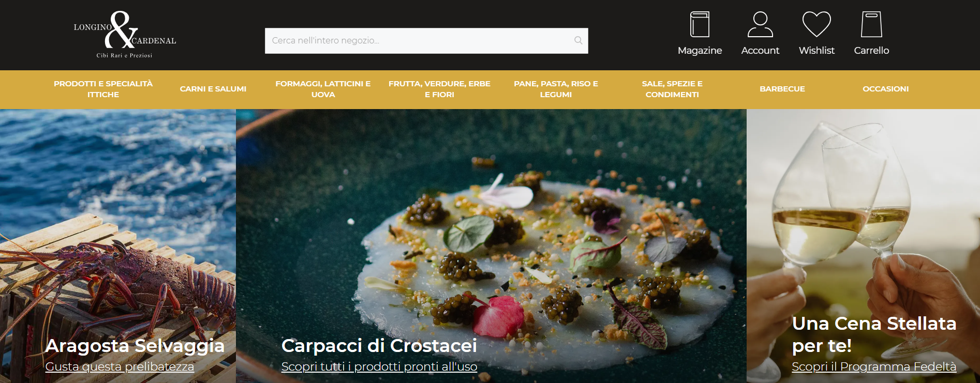Click Scopri tutti i prodotti pronti all'uso
Image resolution: width=980 pixels, height=383 pixels.
379,366
